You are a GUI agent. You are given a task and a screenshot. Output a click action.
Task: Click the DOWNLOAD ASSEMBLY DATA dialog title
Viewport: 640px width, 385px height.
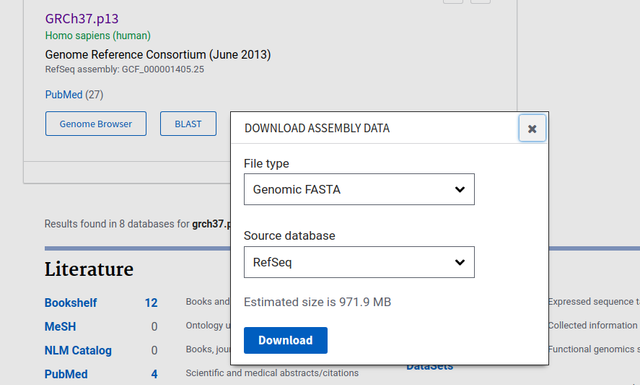pyautogui.click(x=317, y=128)
